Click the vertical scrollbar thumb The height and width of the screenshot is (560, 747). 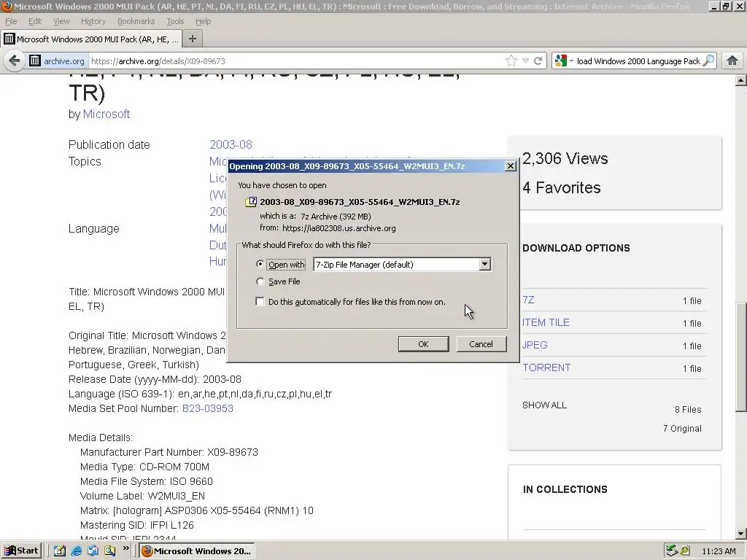point(741,357)
